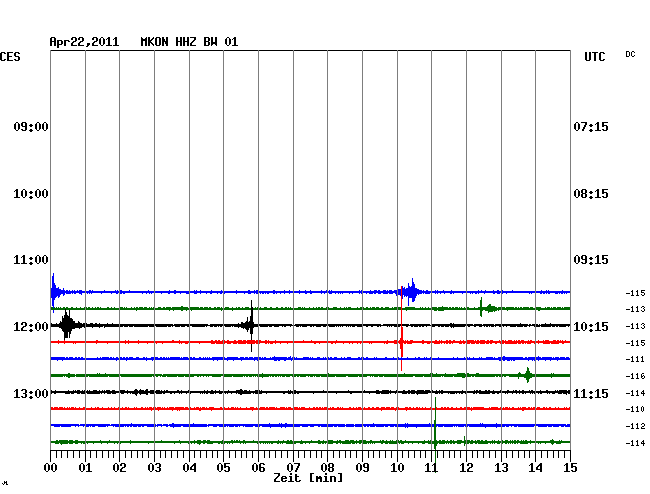Select the small DC label

click(x=630, y=54)
